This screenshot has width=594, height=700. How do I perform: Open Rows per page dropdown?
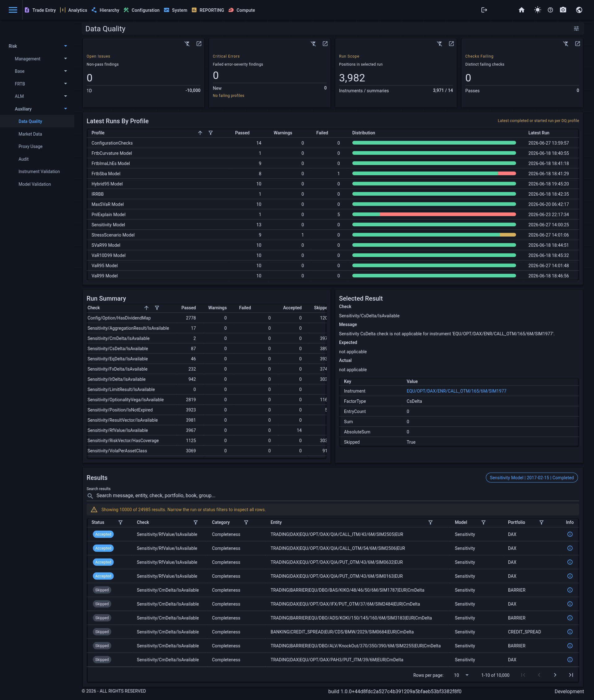[x=461, y=675]
